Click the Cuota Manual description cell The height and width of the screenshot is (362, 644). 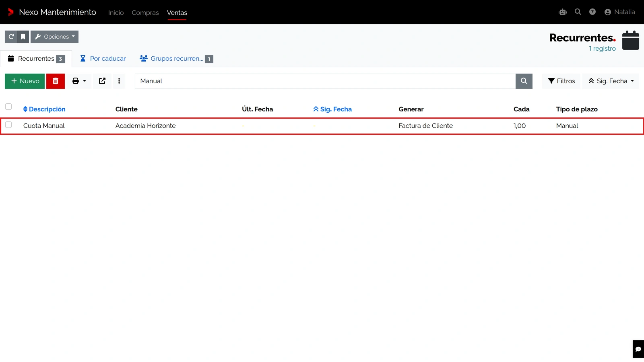click(x=44, y=126)
